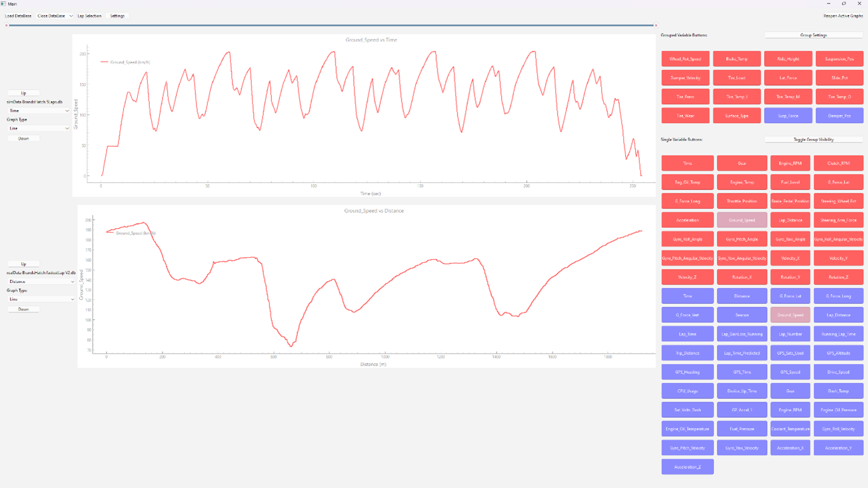Toggle the blue Susp_Force group button
This screenshot has height=488, width=868.
pyautogui.click(x=787, y=116)
